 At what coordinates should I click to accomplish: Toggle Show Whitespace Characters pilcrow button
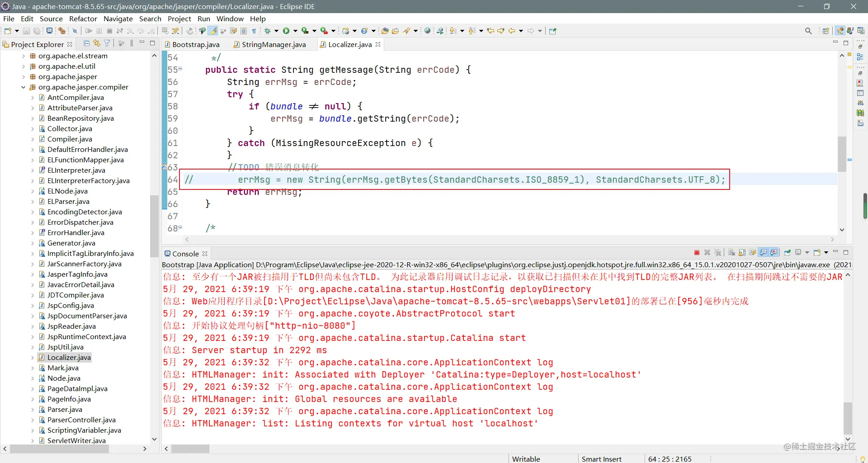254,31
